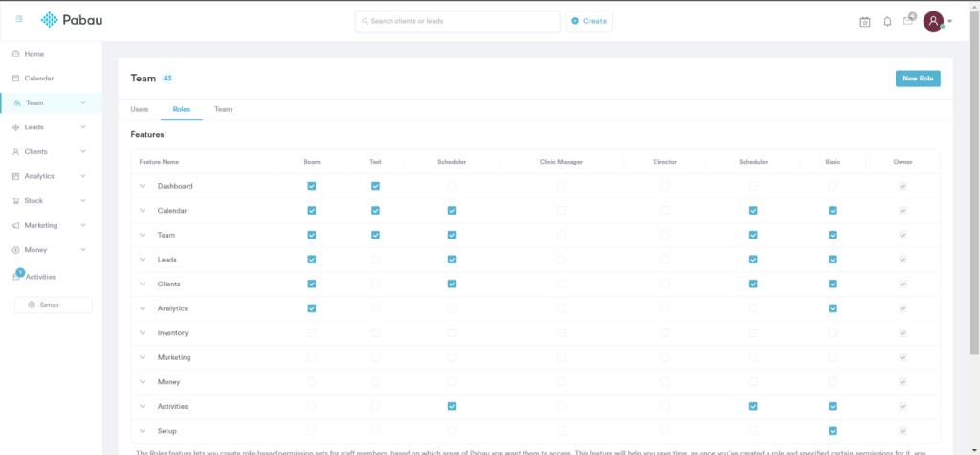The width and height of the screenshot is (980, 455).
Task: Open Setup from the sidebar
Action: tap(54, 305)
